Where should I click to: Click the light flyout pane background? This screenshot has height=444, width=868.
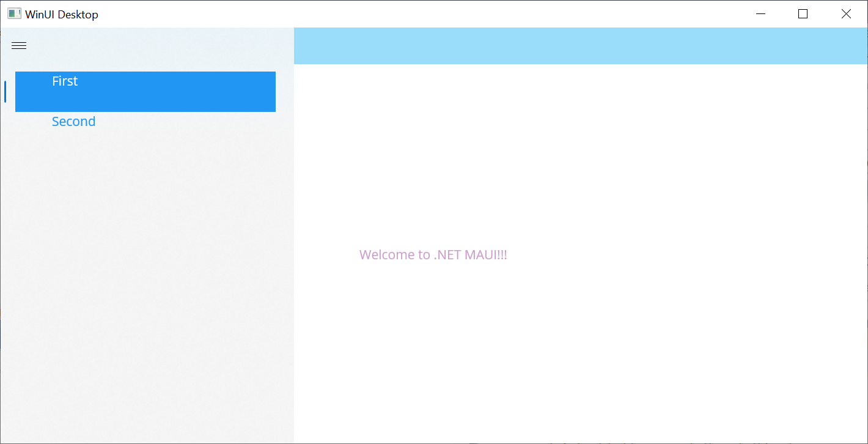click(147, 275)
